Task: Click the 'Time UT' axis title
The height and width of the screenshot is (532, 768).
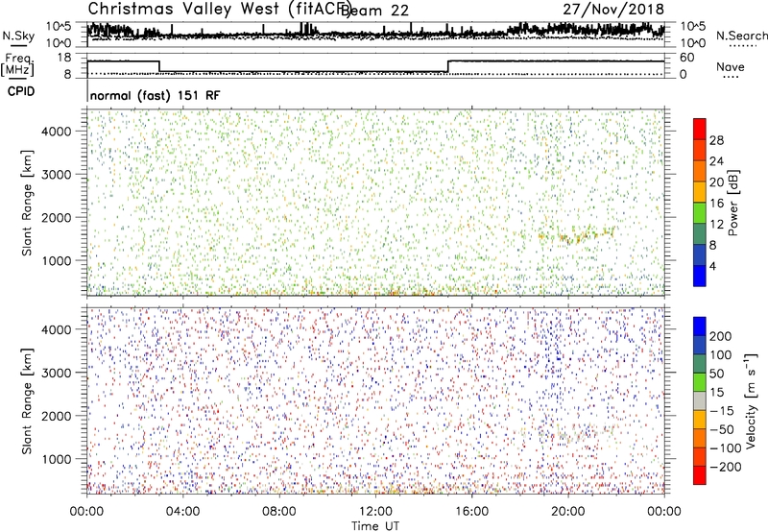Action: coord(375,526)
